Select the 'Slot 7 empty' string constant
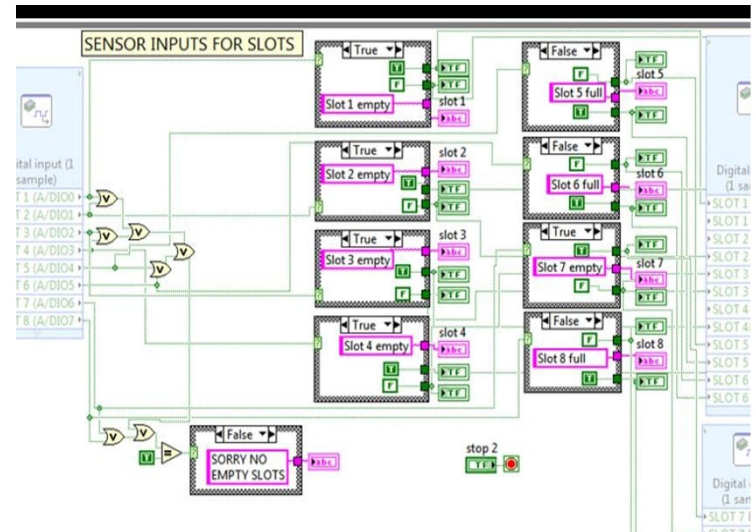Viewport: 756px width, 532px height. [569, 267]
